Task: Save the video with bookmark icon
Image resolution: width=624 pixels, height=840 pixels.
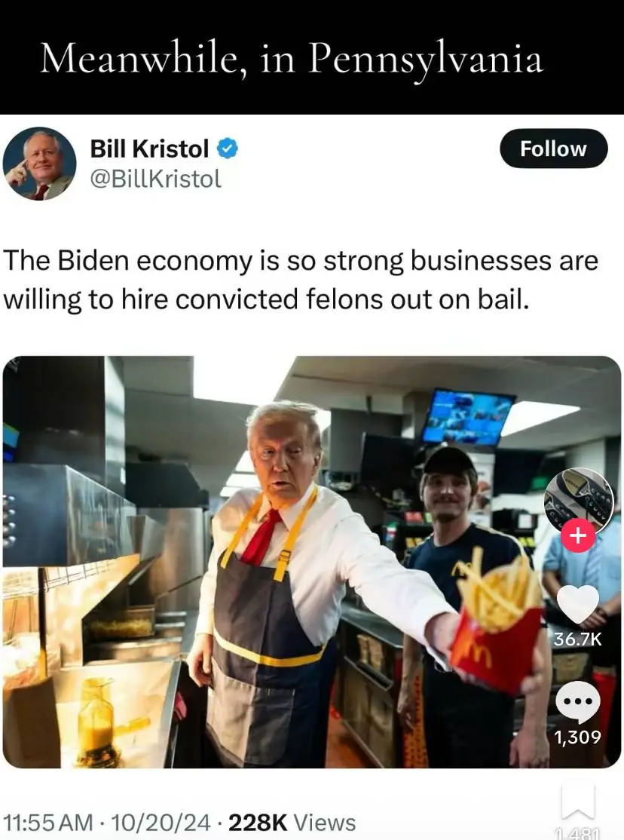Action: pyautogui.click(x=578, y=802)
